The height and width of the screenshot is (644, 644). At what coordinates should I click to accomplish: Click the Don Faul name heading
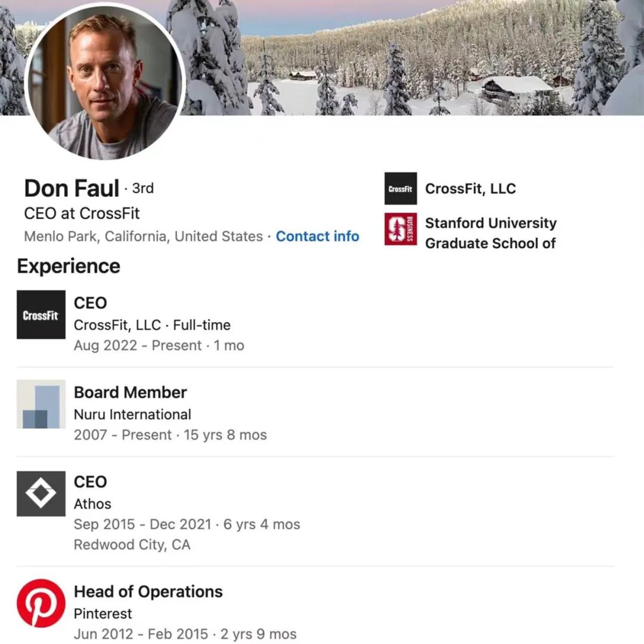coord(72,188)
